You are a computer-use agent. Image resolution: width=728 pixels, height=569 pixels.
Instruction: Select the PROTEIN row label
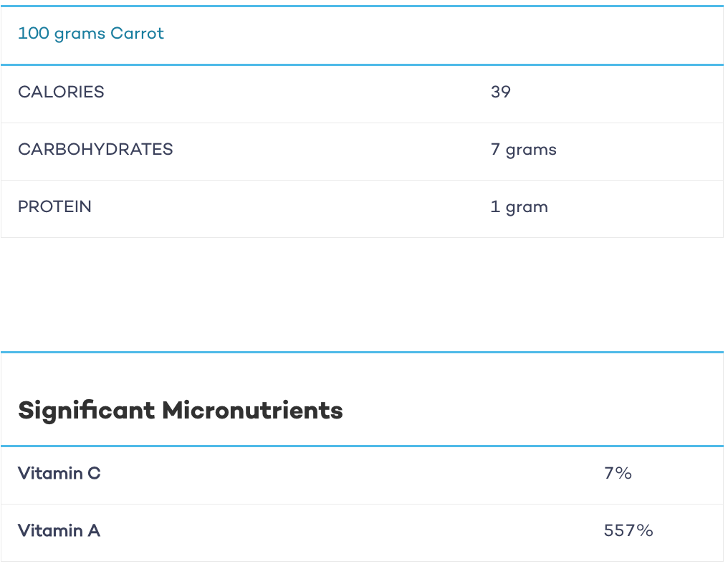click(54, 206)
